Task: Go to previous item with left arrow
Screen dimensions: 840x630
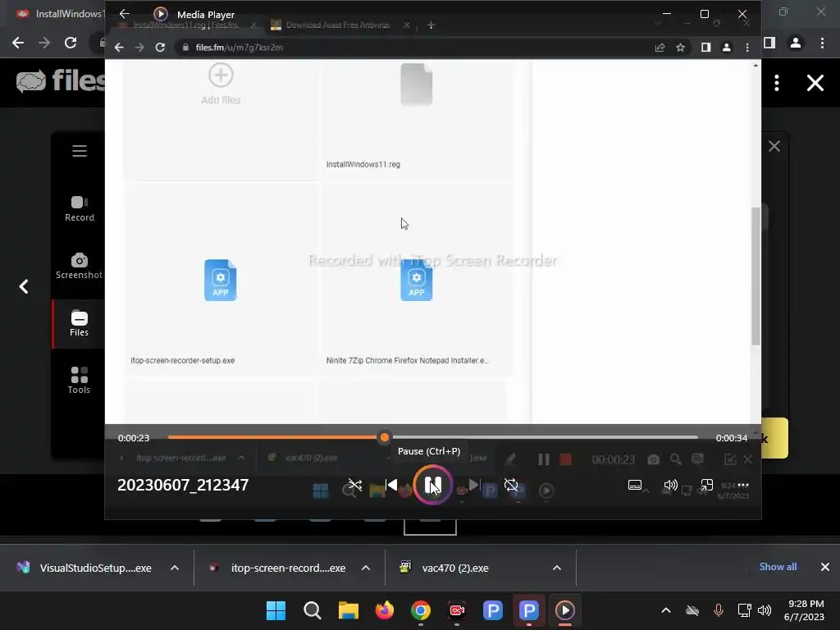Action: (x=24, y=286)
